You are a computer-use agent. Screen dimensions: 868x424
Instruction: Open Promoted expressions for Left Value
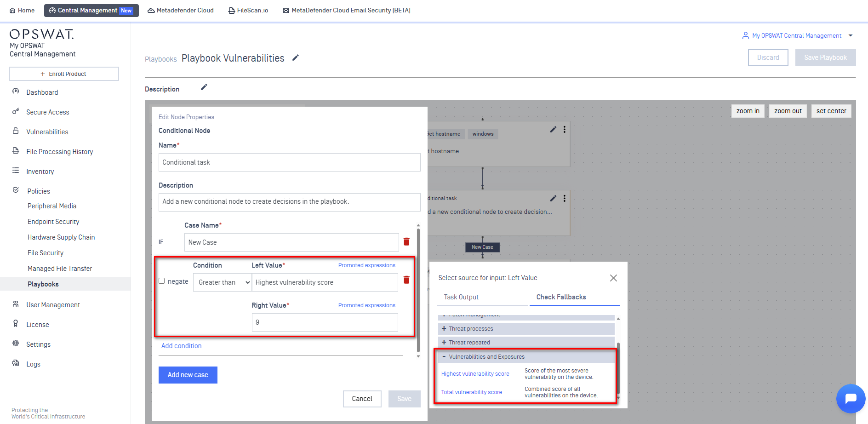pos(366,265)
